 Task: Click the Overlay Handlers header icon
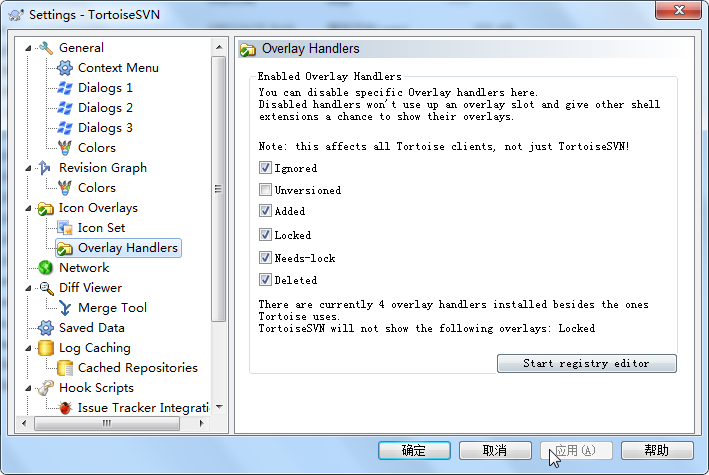coord(248,49)
